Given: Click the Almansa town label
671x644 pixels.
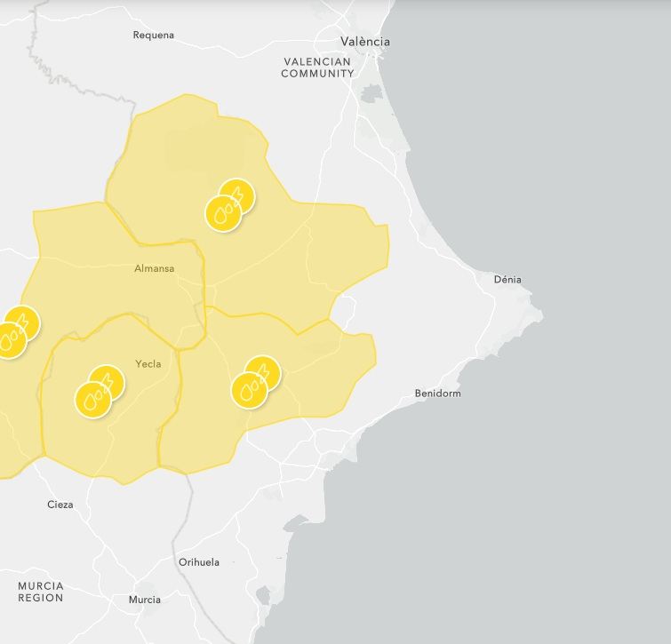Looking at the screenshot, I should click(154, 268).
